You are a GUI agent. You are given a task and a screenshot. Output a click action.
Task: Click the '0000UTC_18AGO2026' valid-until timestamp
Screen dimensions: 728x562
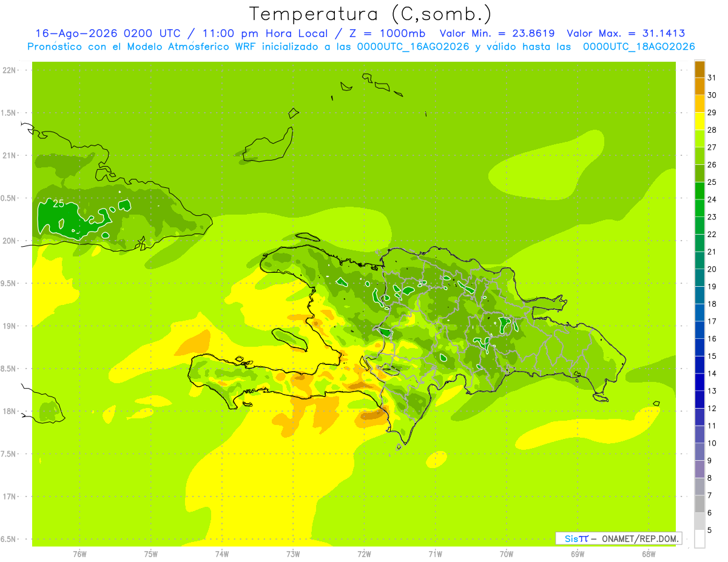tap(639, 47)
